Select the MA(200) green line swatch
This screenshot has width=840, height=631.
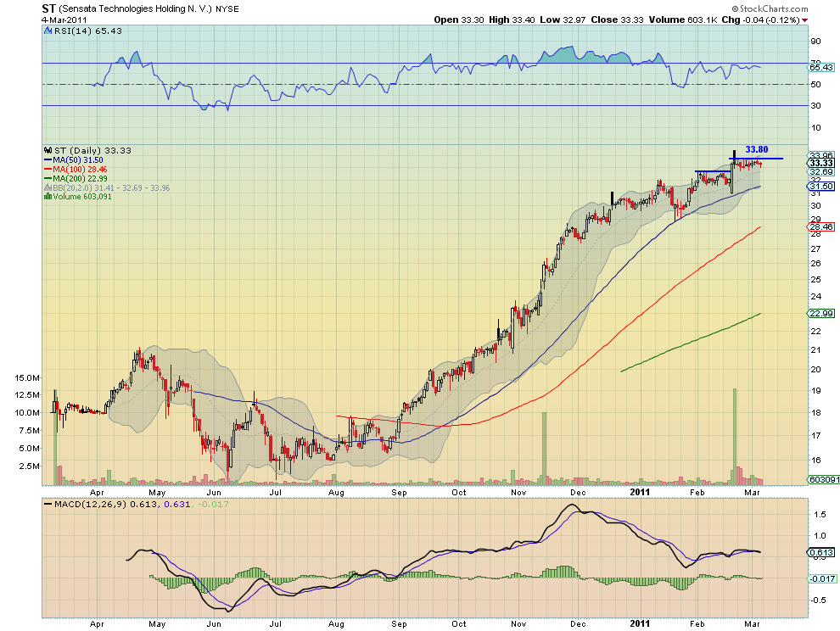coord(48,178)
